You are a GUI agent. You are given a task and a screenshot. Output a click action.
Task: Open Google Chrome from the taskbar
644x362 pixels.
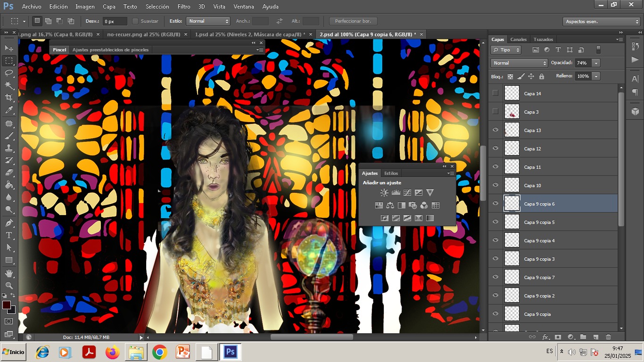160,352
